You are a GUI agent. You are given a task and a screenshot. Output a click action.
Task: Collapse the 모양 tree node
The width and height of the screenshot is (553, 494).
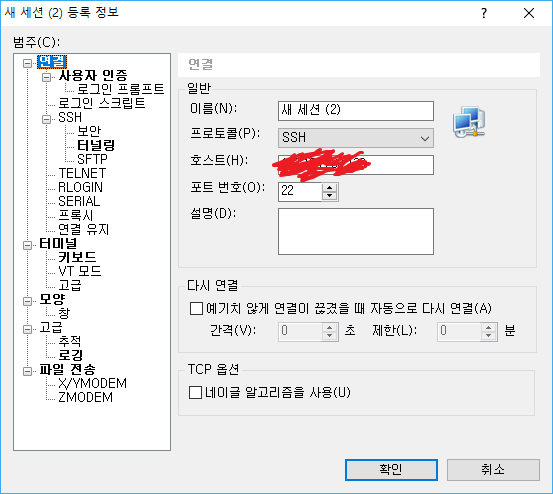(27, 301)
